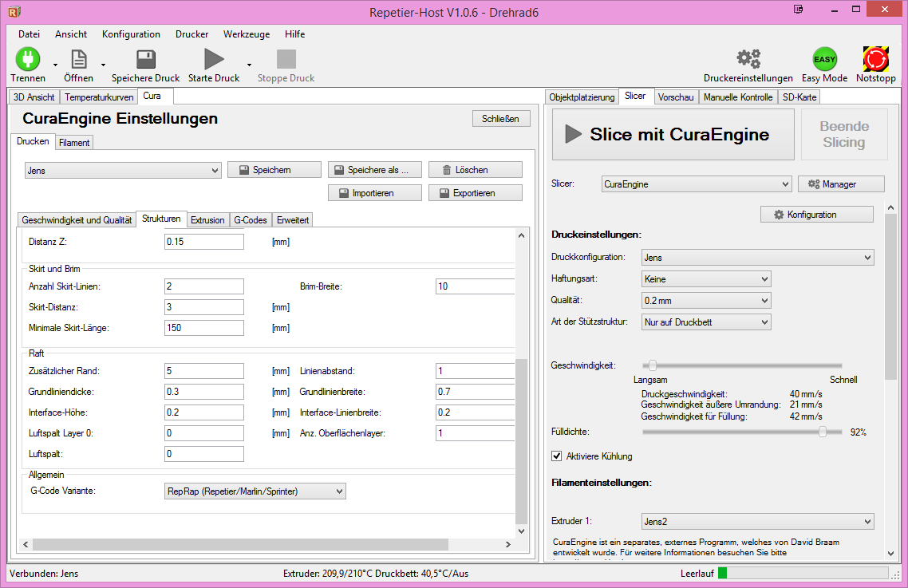Open the Werkzeuge menu

[x=247, y=34]
